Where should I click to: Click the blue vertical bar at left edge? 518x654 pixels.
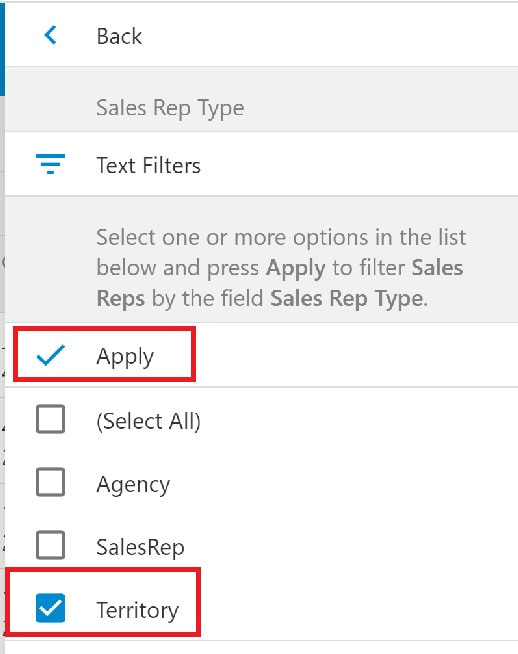coord(2,48)
